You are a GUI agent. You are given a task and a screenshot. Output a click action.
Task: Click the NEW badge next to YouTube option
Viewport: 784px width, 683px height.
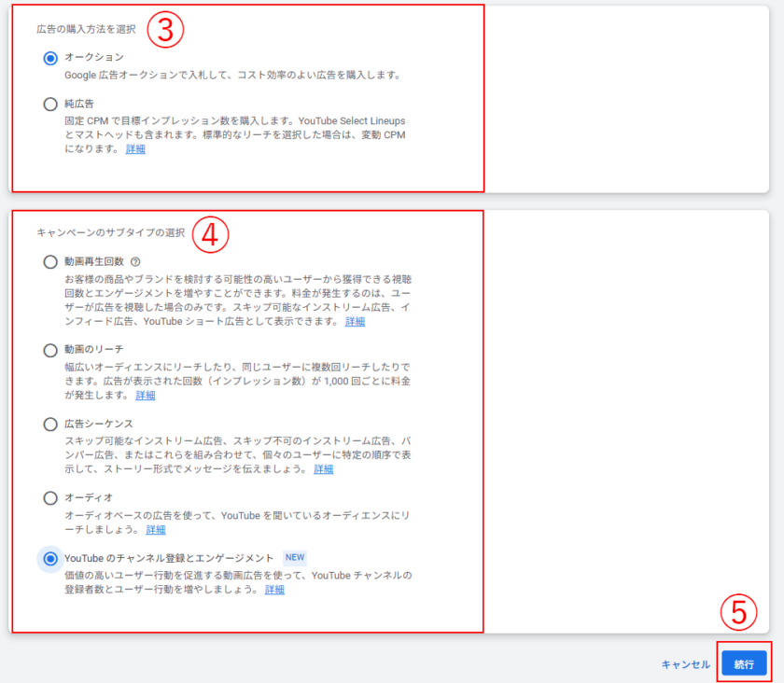coord(295,558)
